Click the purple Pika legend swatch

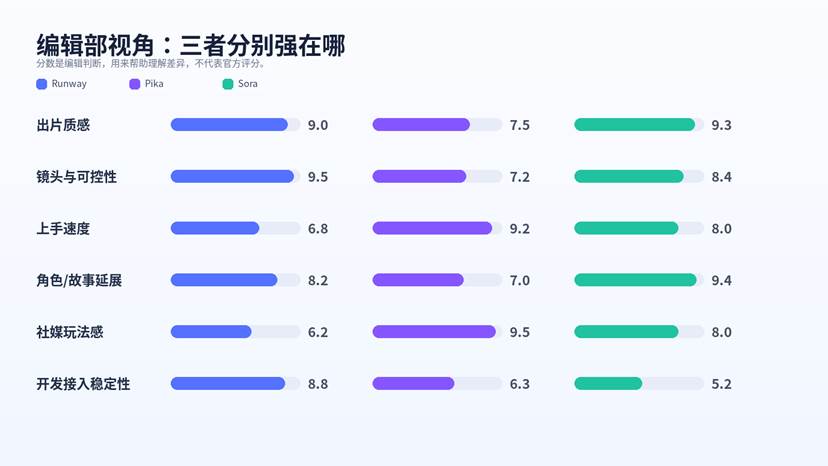[135, 84]
